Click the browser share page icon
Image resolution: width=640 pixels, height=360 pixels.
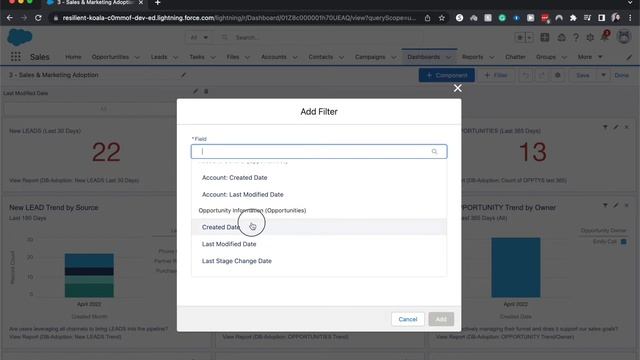coord(427,18)
